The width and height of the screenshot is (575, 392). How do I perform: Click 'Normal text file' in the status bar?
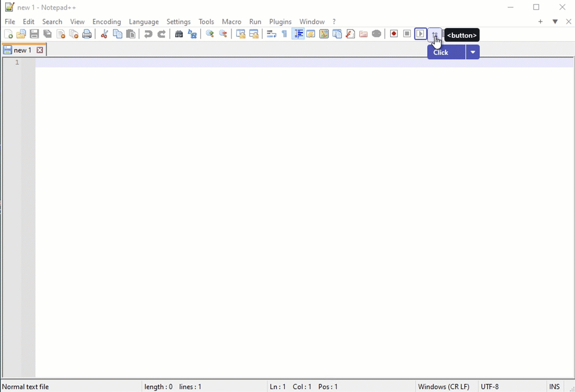tap(25, 386)
